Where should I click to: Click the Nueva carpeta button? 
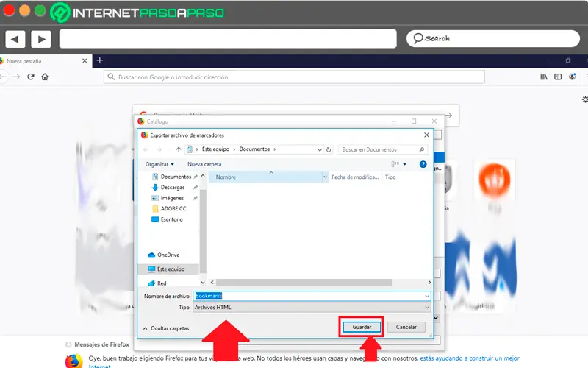204,164
